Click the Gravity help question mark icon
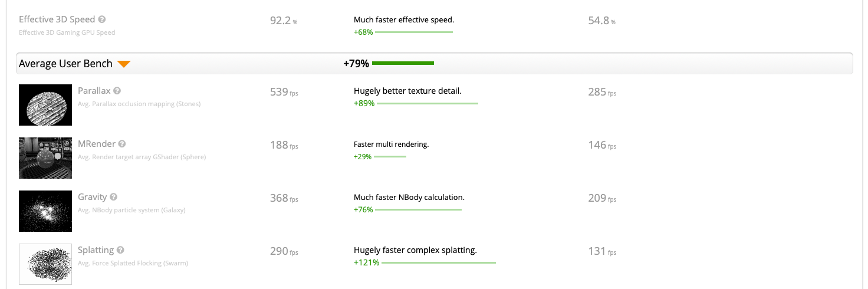Screen dimensions: 868x289 tap(114, 197)
